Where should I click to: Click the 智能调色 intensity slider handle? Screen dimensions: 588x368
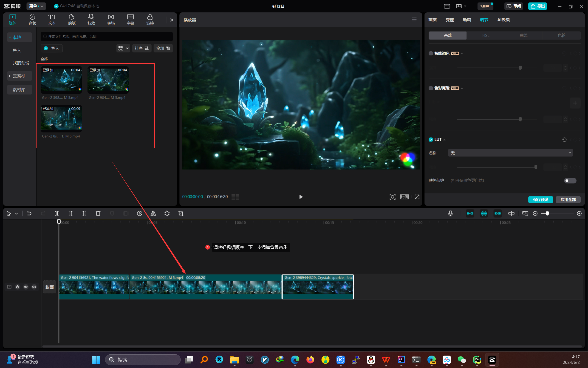click(520, 68)
